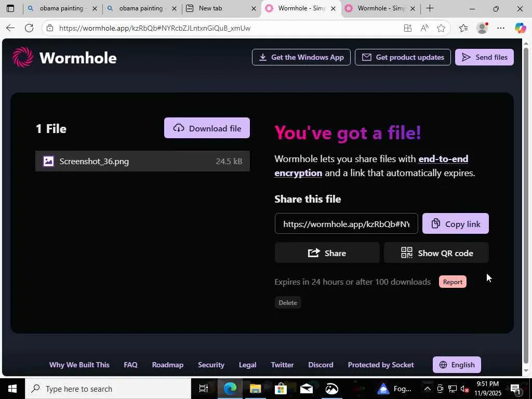Screen dimensions: 532x399
Task: Show hidden system tray icons
Action: point(428,389)
